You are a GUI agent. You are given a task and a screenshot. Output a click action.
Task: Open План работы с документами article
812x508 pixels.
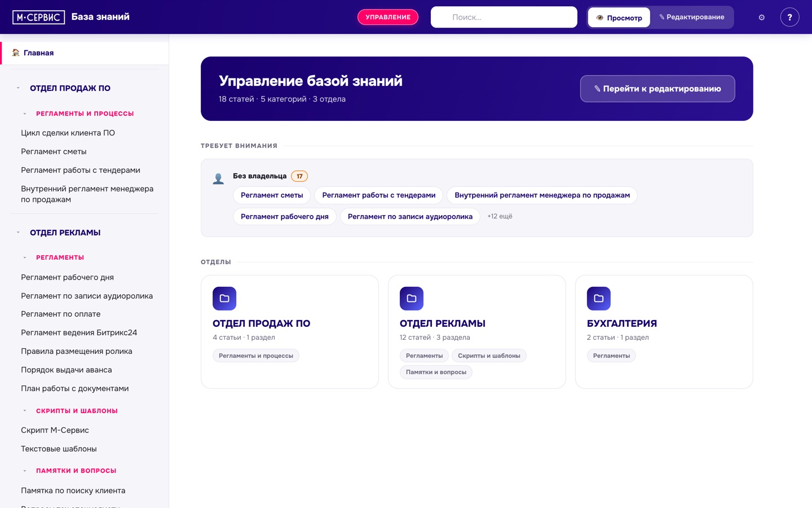pyautogui.click(x=75, y=388)
